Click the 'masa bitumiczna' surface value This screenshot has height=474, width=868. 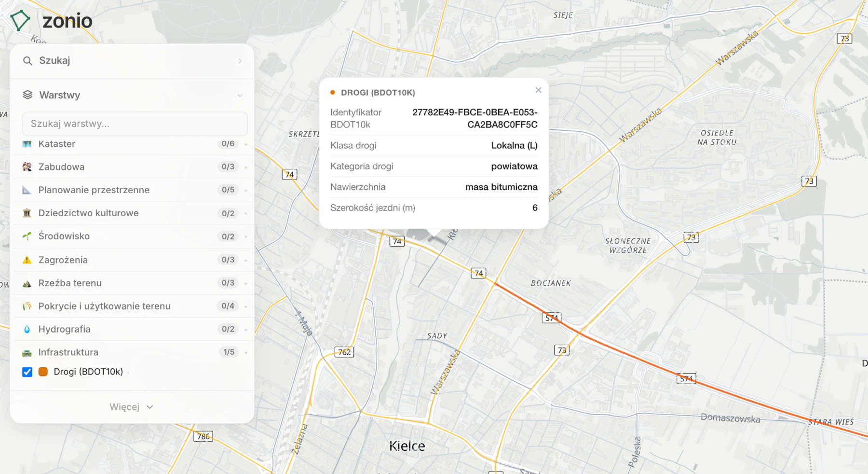(501, 187)
